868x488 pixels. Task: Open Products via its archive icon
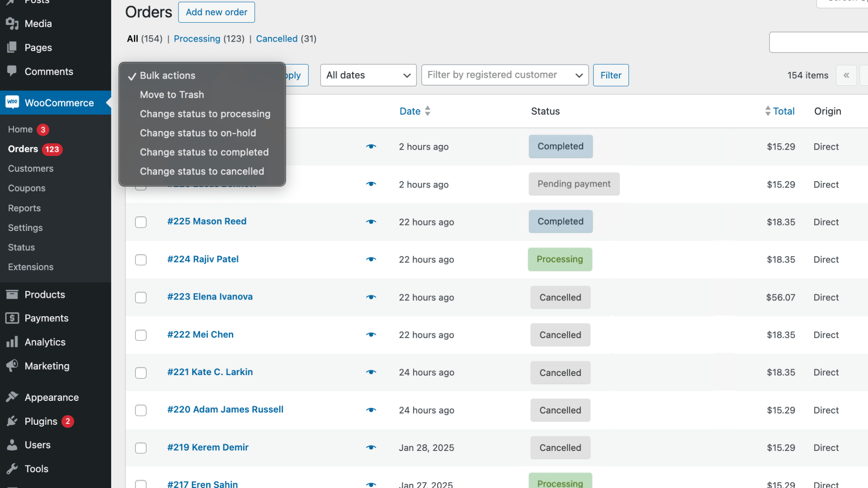click(x=12, y=295)
